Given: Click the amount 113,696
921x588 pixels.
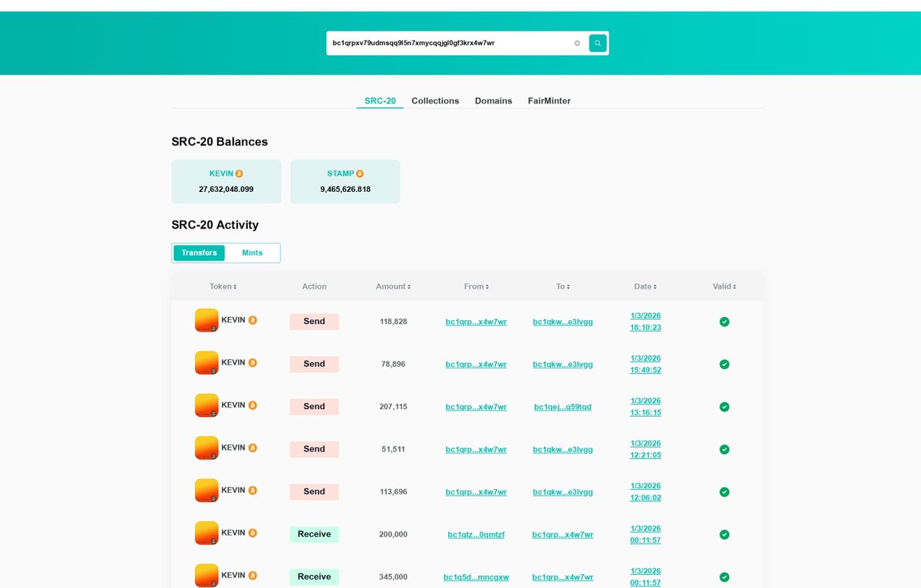Looking at the screenshot, I should [x=393, y=492].
